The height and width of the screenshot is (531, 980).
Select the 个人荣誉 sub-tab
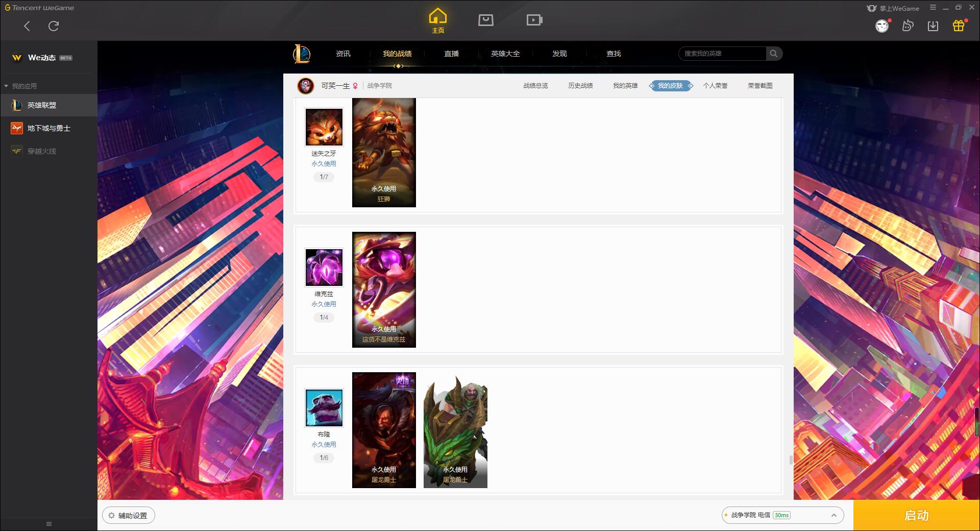point(715,86)
